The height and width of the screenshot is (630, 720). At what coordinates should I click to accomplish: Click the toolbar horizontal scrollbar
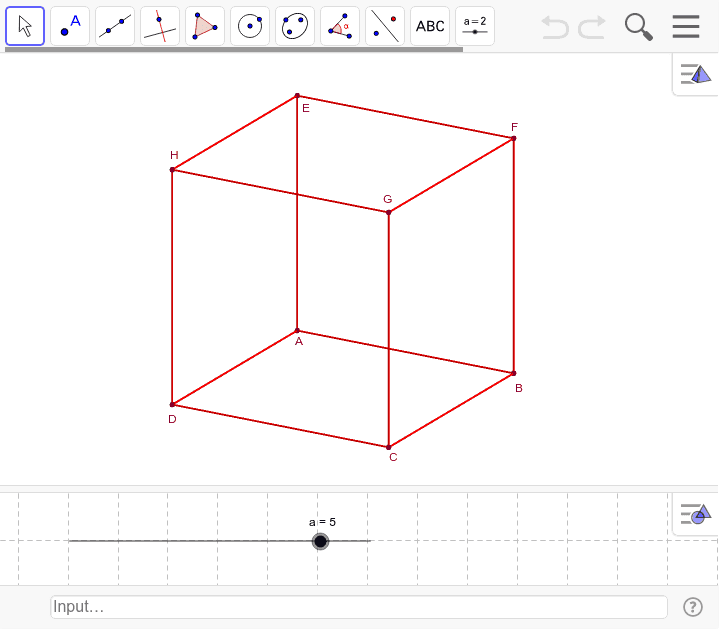pos(234,50)
